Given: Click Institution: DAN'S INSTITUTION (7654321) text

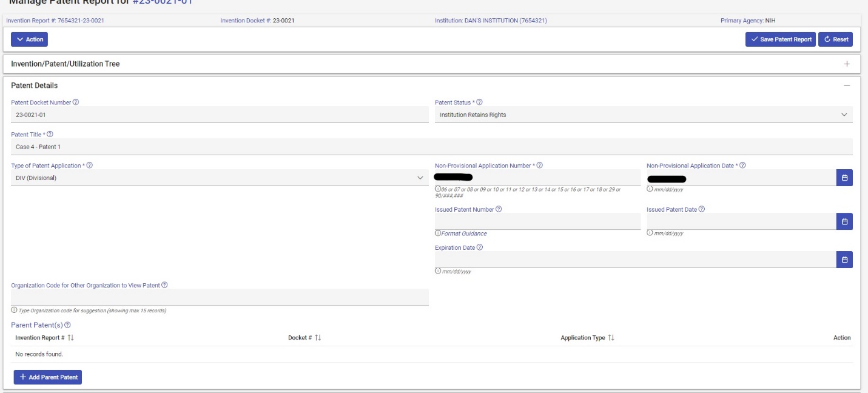Looking at the screenshot, I should click(491, 21).
